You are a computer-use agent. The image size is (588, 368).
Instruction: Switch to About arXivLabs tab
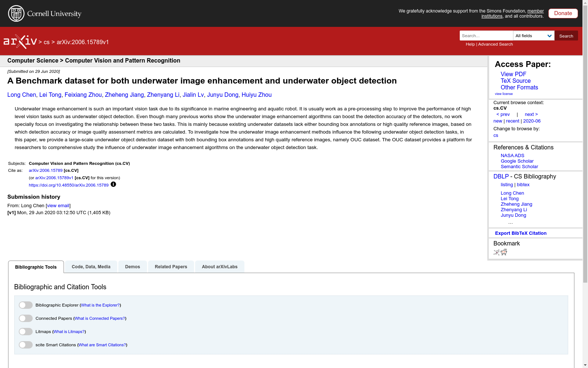pos(220,267)
